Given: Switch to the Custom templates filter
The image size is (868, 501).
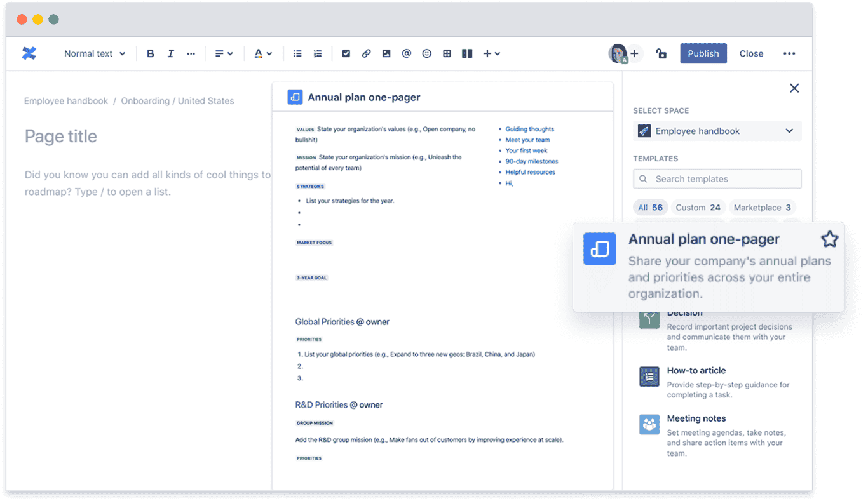Looking at the screenshot, I should (698, 207).
